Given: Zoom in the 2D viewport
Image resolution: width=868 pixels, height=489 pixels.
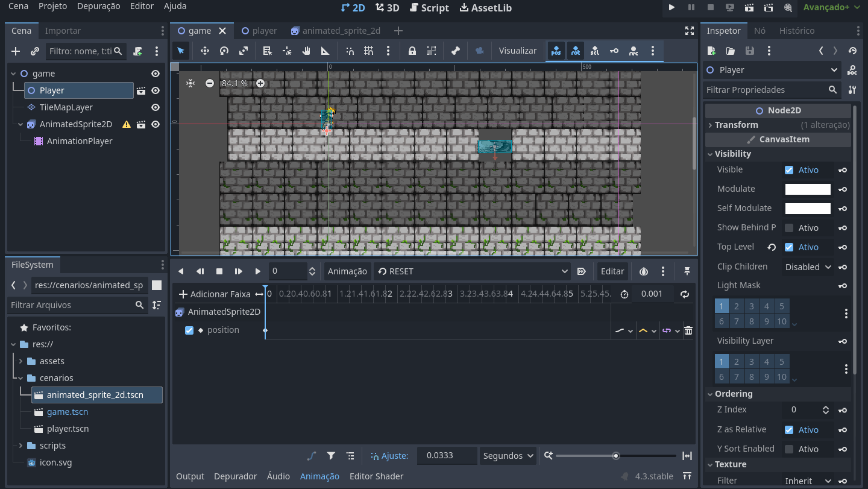Looking at the screenshot, I should pos(260,83).
